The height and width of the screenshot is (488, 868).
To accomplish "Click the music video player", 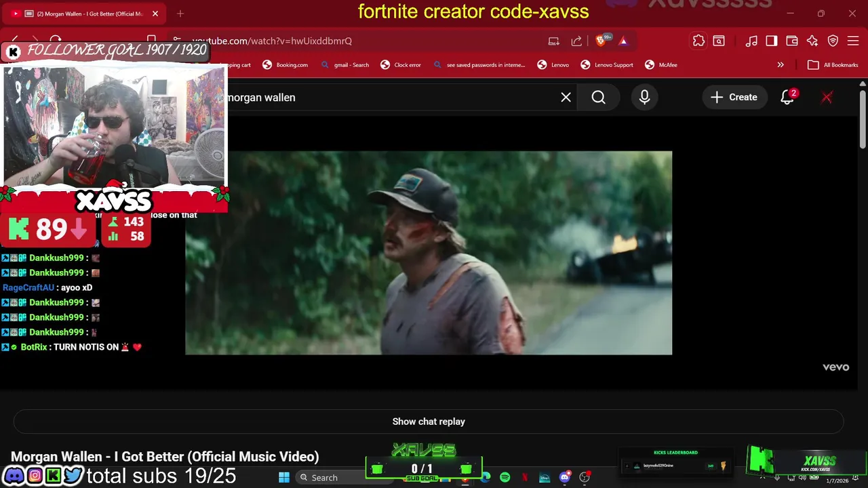I will tap(429, 253).
